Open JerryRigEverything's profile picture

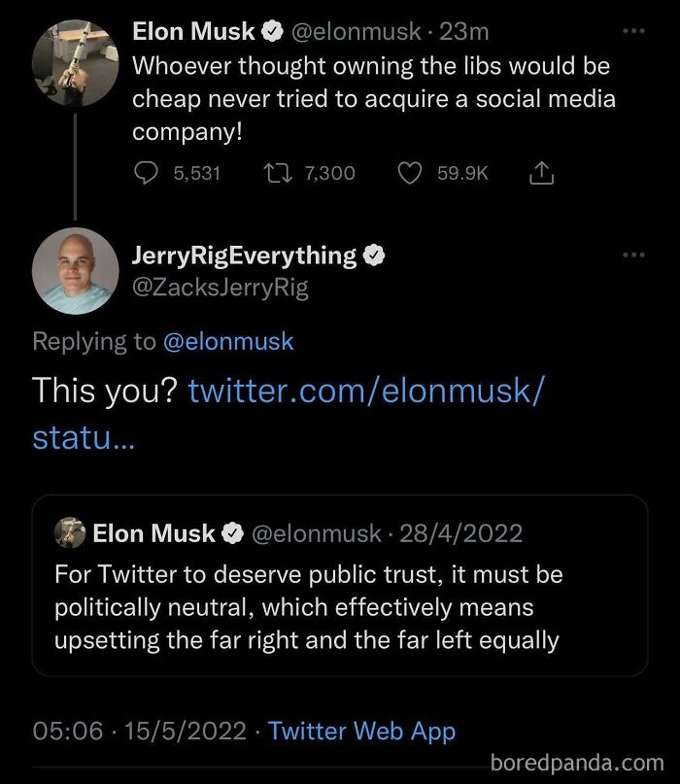tap(76, 270)
